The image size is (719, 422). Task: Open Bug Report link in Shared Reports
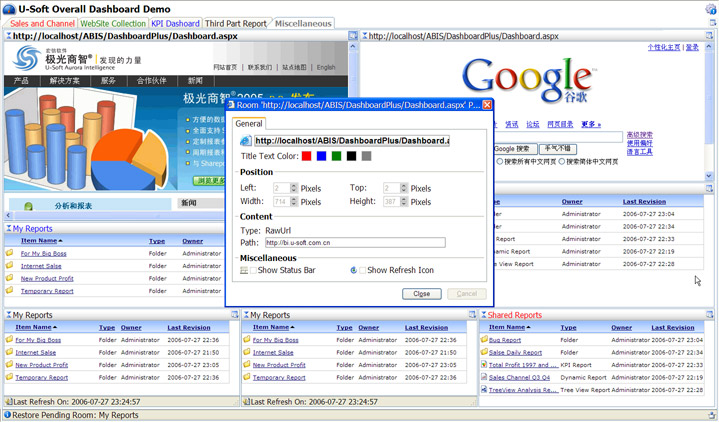504,340
